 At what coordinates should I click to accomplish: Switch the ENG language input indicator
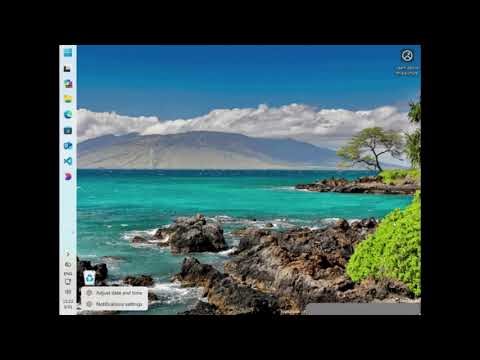coord(68,274)
